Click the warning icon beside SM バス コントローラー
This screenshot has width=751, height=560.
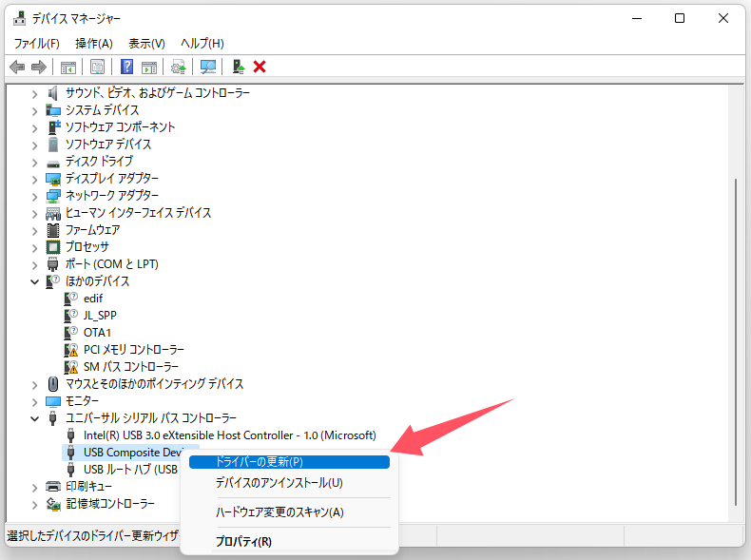click(71, 367)
